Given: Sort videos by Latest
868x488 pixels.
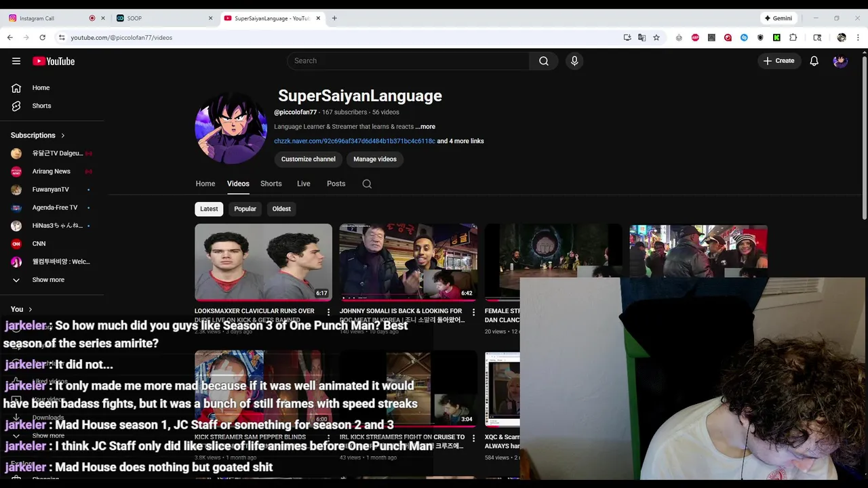Looking at the screenshot, I should (x=209, y=209).
